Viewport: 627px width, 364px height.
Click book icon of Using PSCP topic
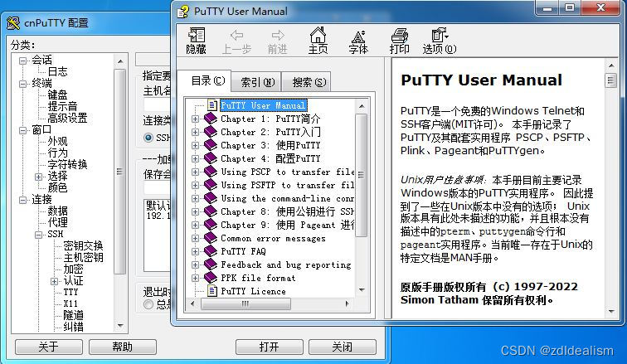click(211, 172)
